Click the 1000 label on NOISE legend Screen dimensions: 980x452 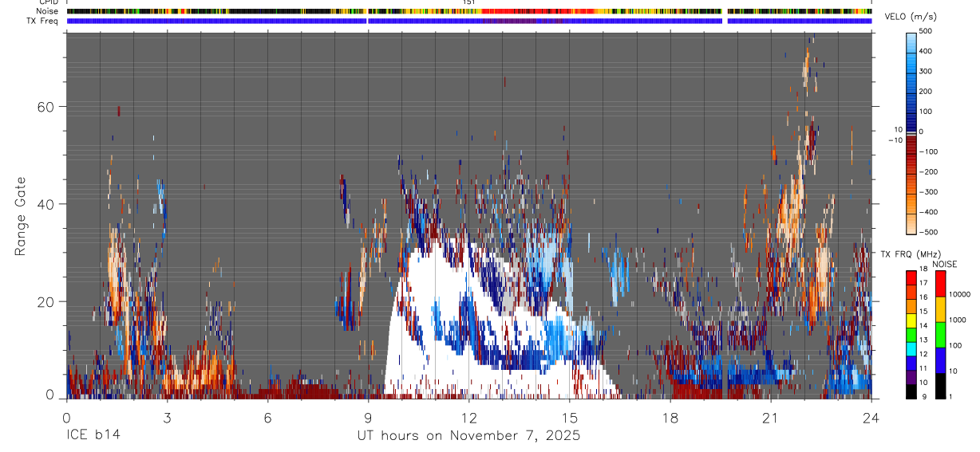(x=958, y=319)
